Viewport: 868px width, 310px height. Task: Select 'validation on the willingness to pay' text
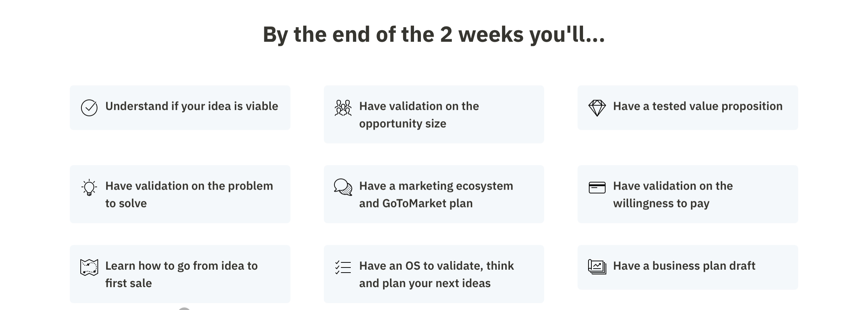[673, 194]
